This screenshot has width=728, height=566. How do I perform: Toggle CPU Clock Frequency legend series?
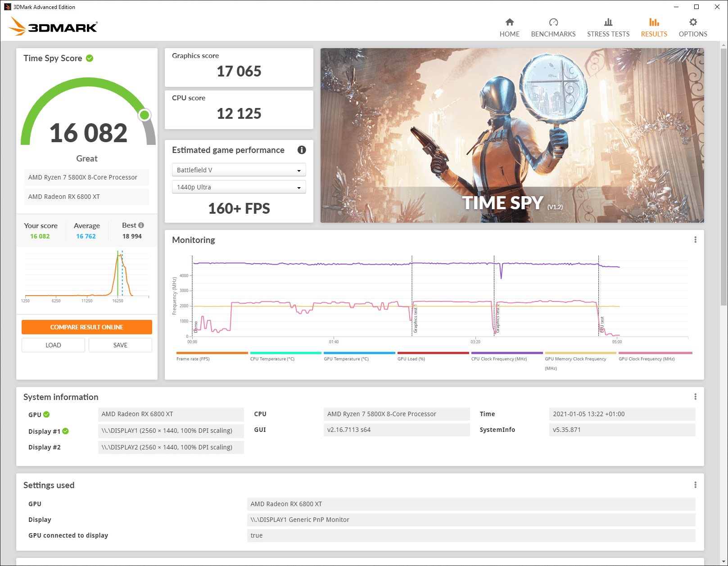507,356
